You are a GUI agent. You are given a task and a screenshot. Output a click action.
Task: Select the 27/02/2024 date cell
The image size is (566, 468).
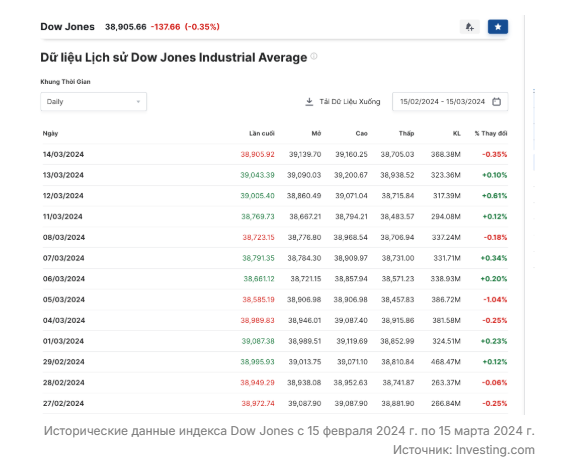point(64,403)
